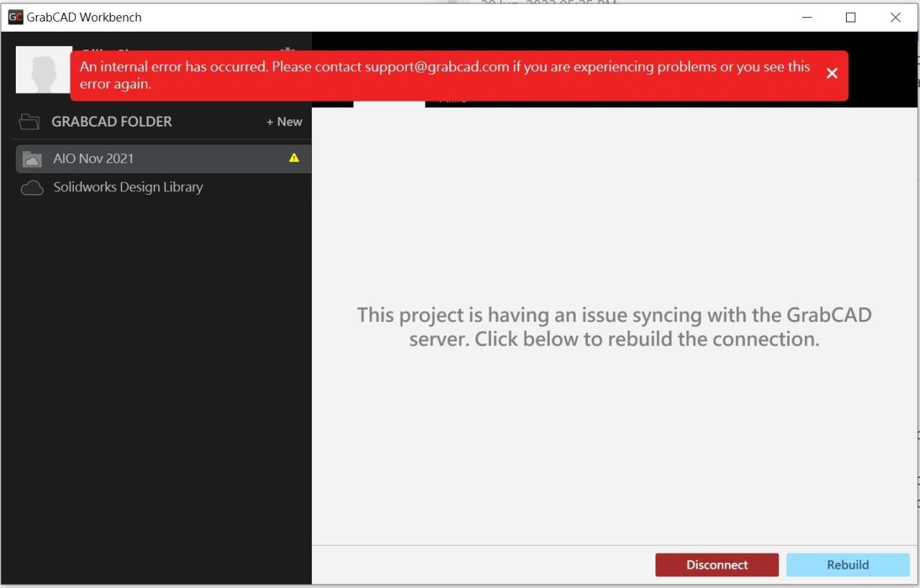Click the GrabCAD Folder icon

(x=29, y=121)
